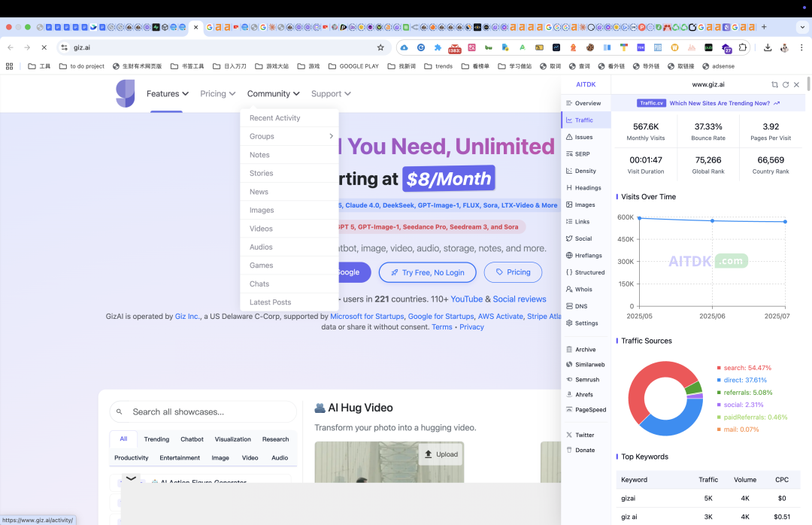The width and height of the screenshot is (812, 525).
Task: Expand the Support dropdown menu
Action: (331, 94)
